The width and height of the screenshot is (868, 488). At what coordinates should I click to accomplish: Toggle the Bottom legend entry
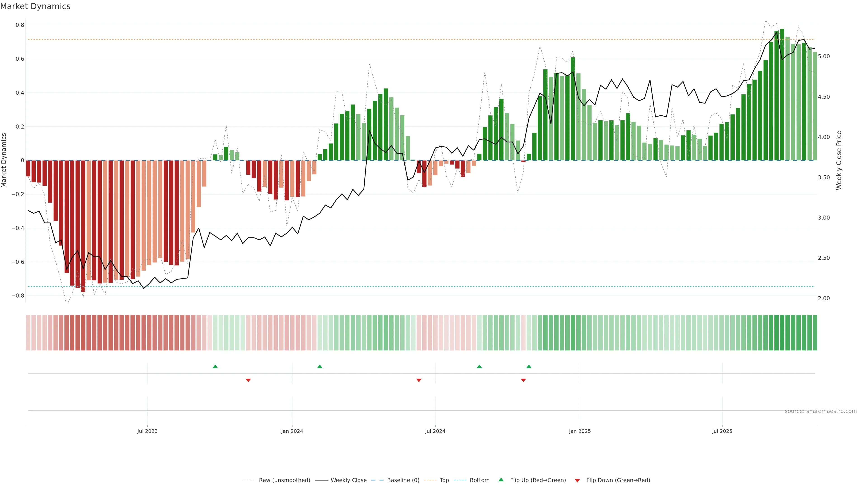point(479,480)
